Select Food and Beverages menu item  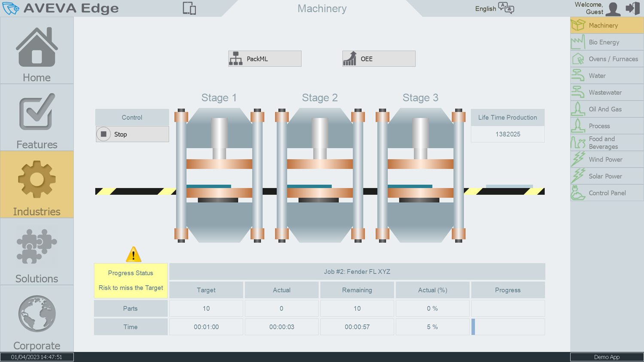[607, 142]
